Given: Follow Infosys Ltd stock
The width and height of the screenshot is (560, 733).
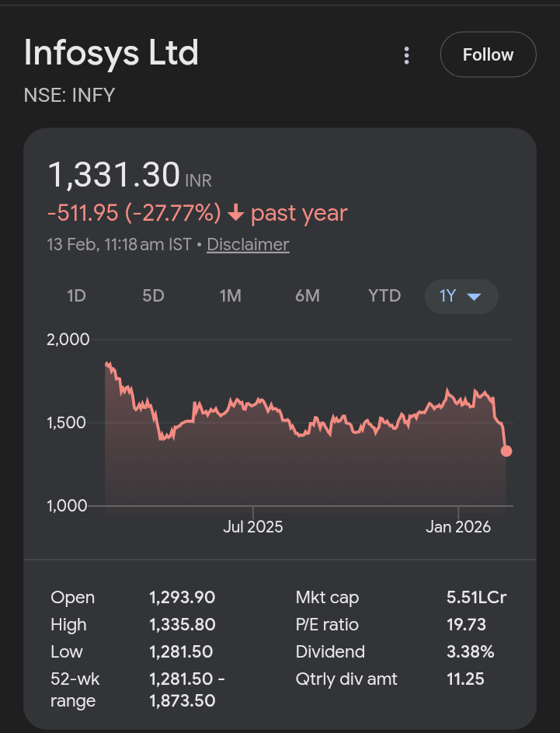Looking at the screenshot, I should tap(488, 55).
